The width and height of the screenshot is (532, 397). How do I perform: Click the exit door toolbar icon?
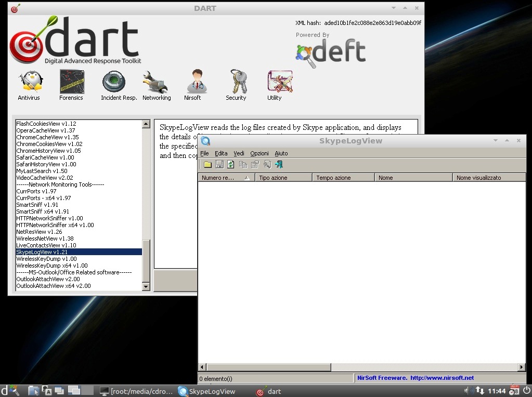pos(279,165)
